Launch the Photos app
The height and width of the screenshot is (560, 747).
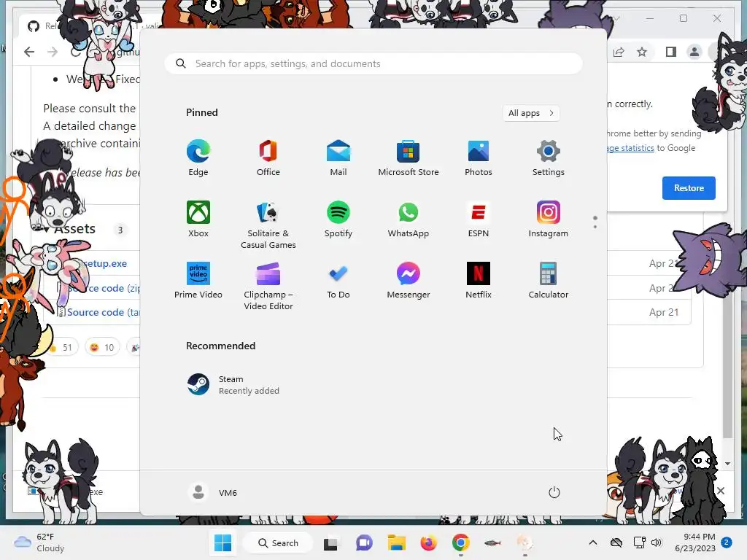point(479,158)
